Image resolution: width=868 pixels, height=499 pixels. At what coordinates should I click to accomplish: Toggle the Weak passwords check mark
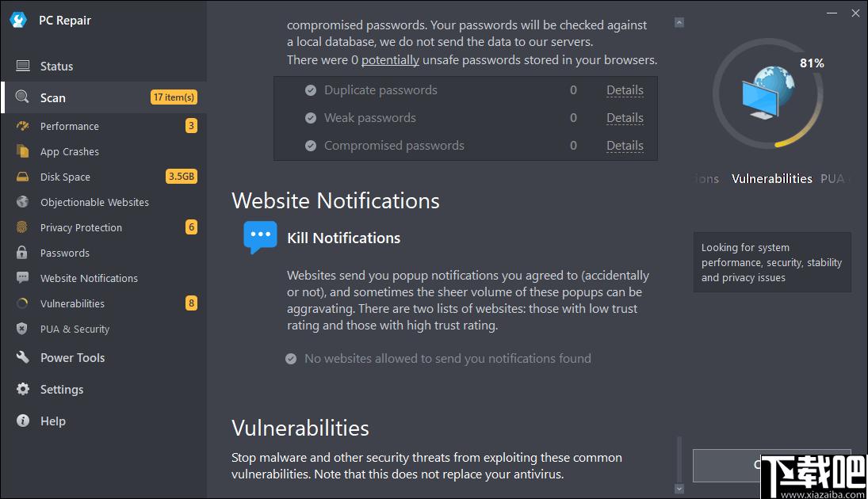(x=311, y=118)
